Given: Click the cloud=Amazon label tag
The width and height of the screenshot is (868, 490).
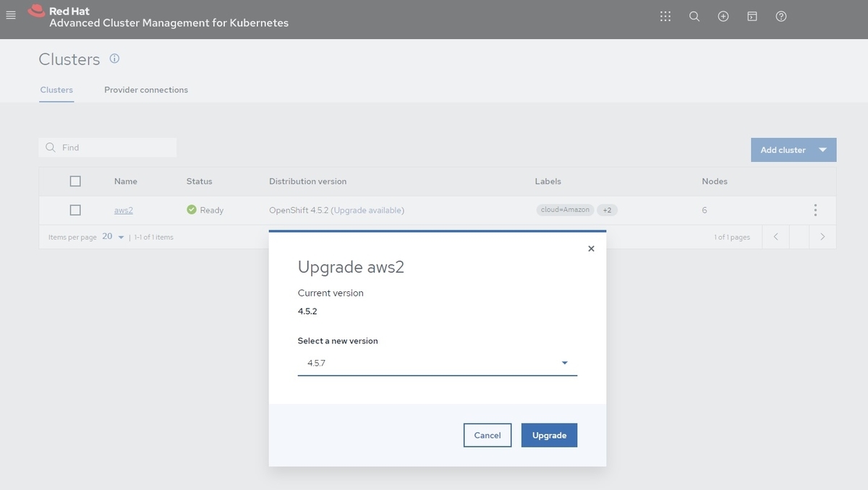Looking at the screenshot, I should pos(566,210).
